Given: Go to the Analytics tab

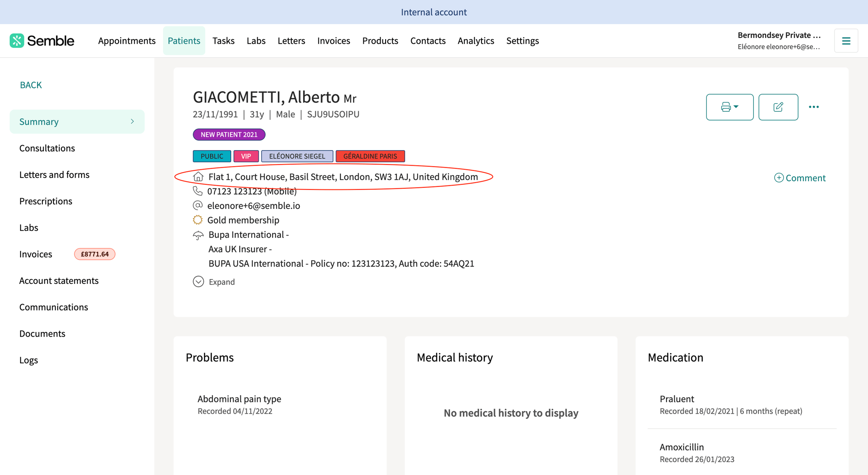Looking at the screenshot, I should tap(476, 41).
